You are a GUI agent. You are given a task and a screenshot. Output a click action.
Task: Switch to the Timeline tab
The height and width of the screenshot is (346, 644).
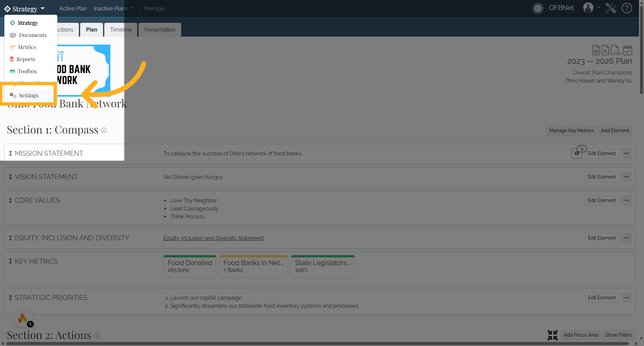(121, 30)
